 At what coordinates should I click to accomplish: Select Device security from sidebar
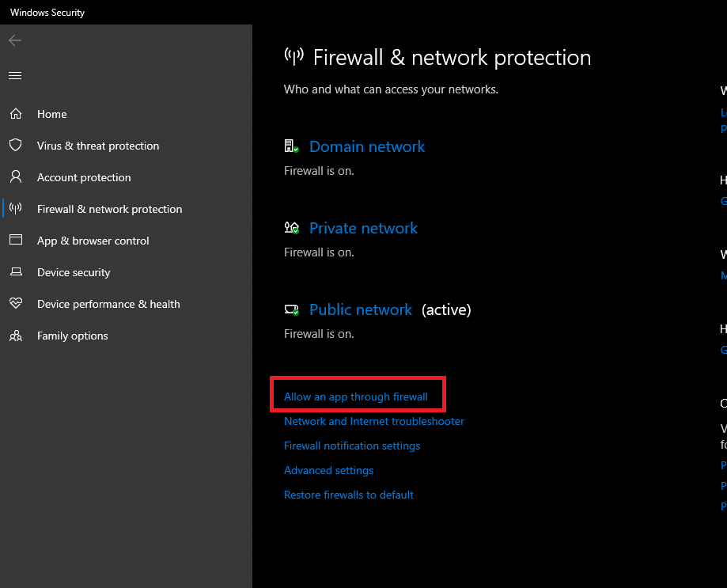tap(74, 272)
